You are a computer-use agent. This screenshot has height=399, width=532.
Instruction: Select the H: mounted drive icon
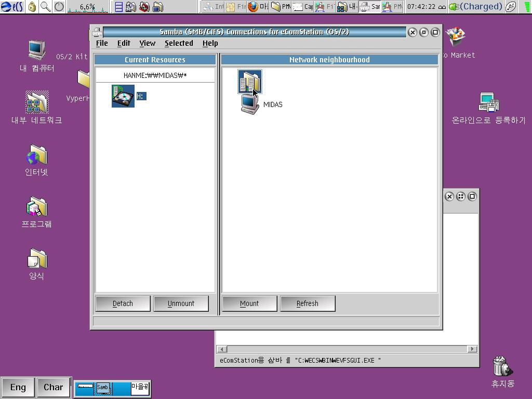[123, 96]
